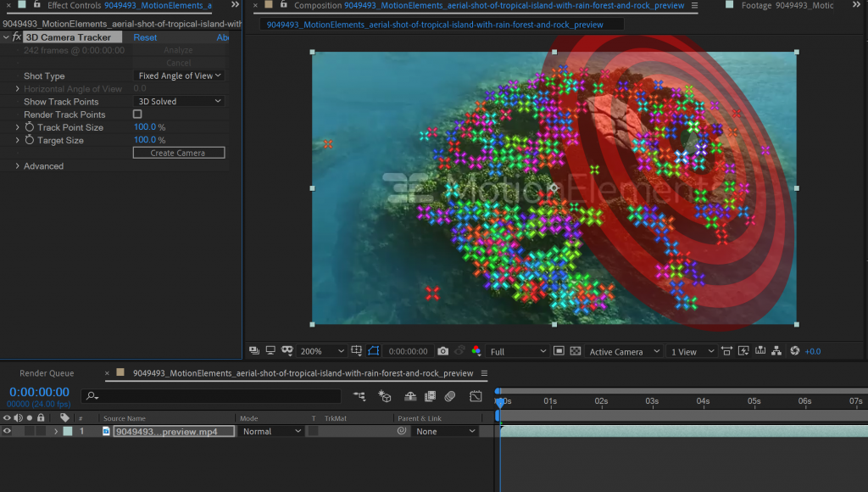Click the snapshot camera icon
Image resolution: width=868 pixels, height=492 pixels.
point(442,351)
